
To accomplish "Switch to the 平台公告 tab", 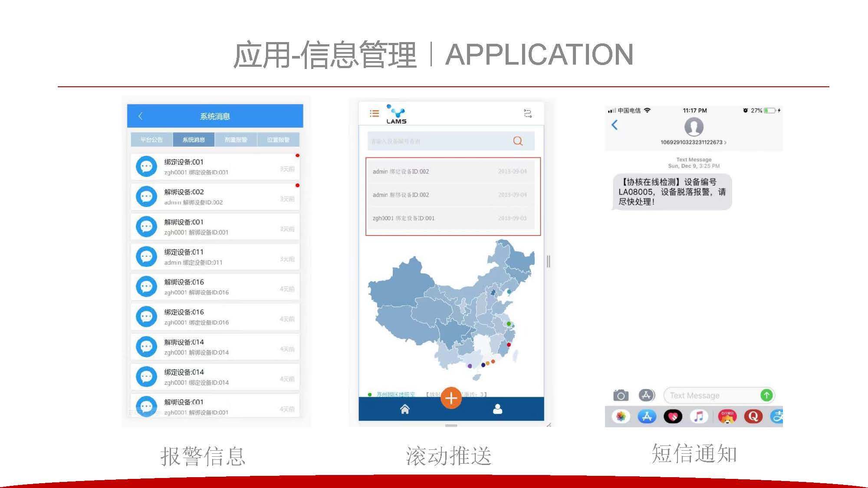I will (151, 140).
